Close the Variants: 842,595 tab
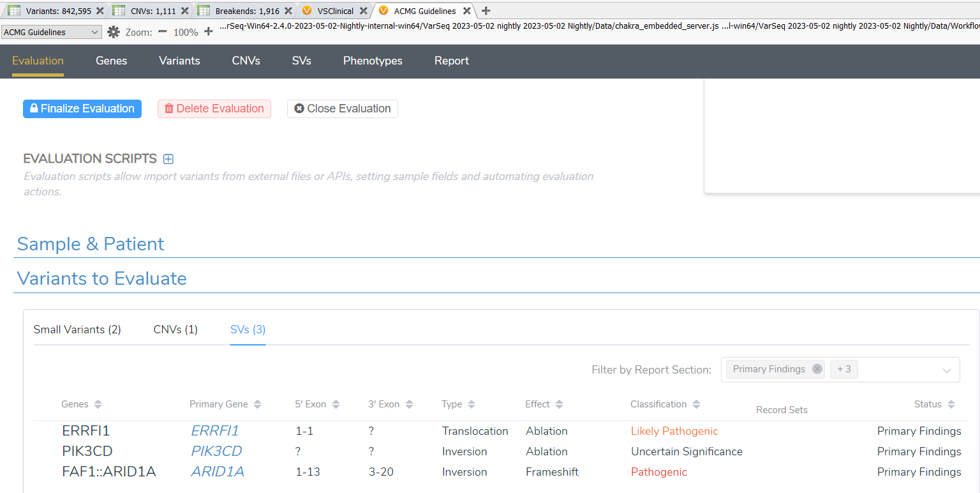Image resolution: width=980 pixels, height=493 pixels. tap(100, 11)
